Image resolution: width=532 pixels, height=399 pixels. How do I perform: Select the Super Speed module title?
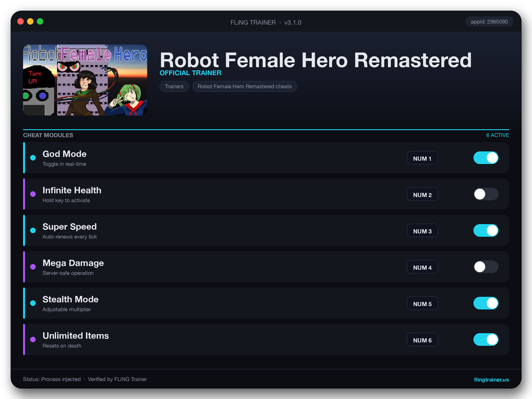pyautogui.click(x=70, y=227)
